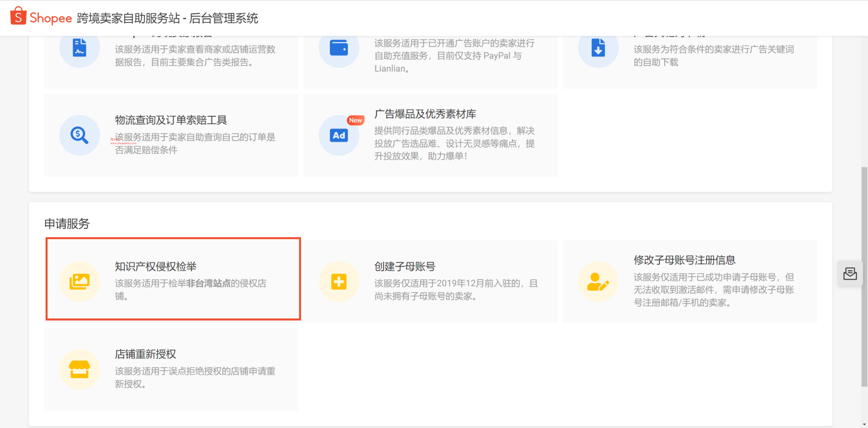Click the wallet icon for ad top-up
The width and height of the screenshot is (868, 428).
tap(339, 48)
